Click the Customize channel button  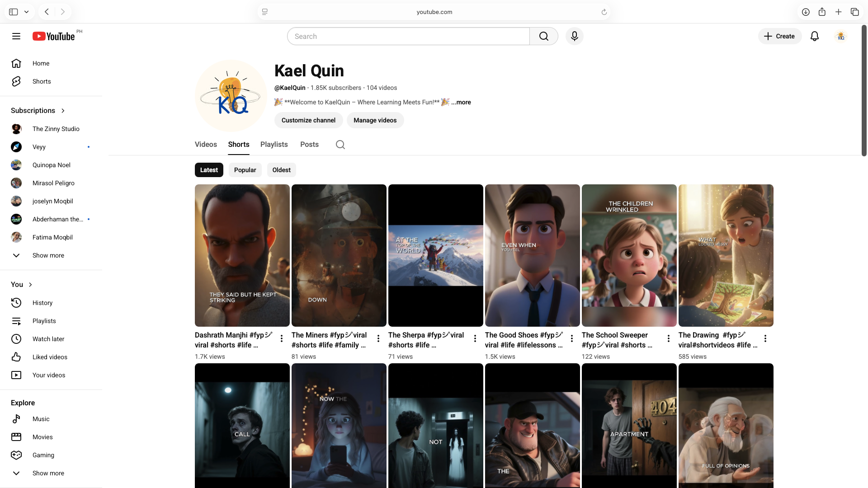click(x=308, y=120)
